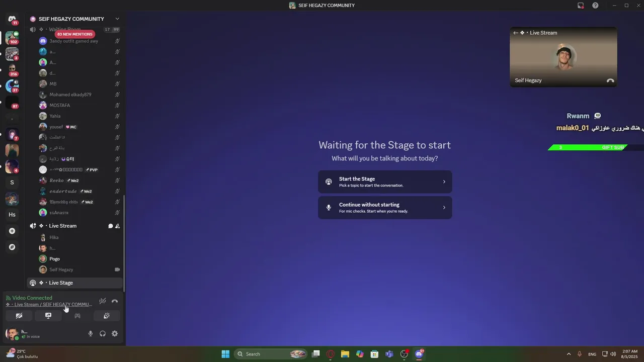
Task: Open Explore Discoverable Servers compass icon
Action: 12,247
